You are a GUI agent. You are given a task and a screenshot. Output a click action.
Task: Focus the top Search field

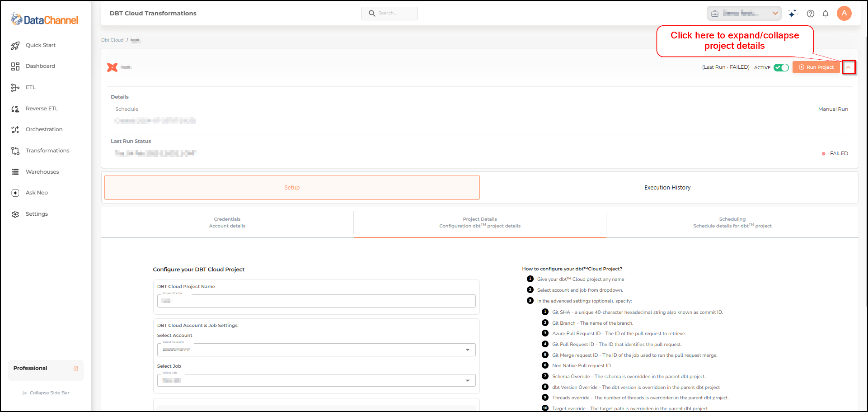[x=389, y=14]
